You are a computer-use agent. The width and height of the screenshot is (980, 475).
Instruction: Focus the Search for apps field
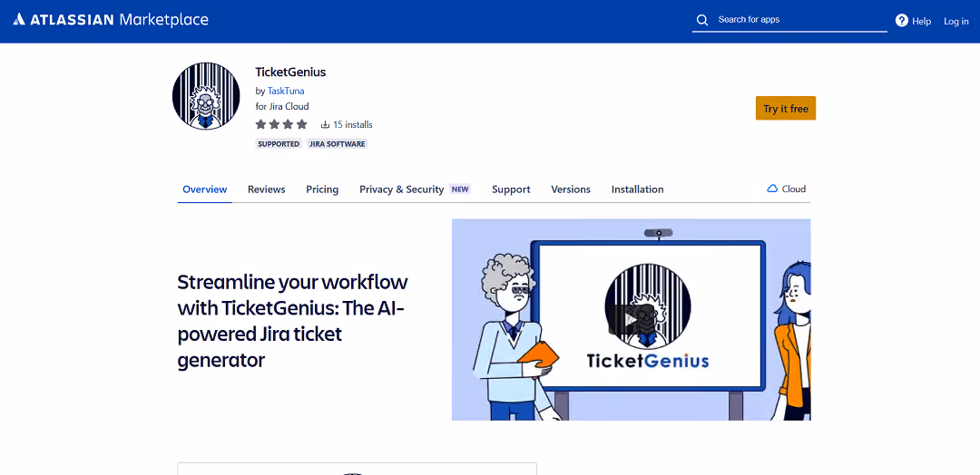[789, 20]
